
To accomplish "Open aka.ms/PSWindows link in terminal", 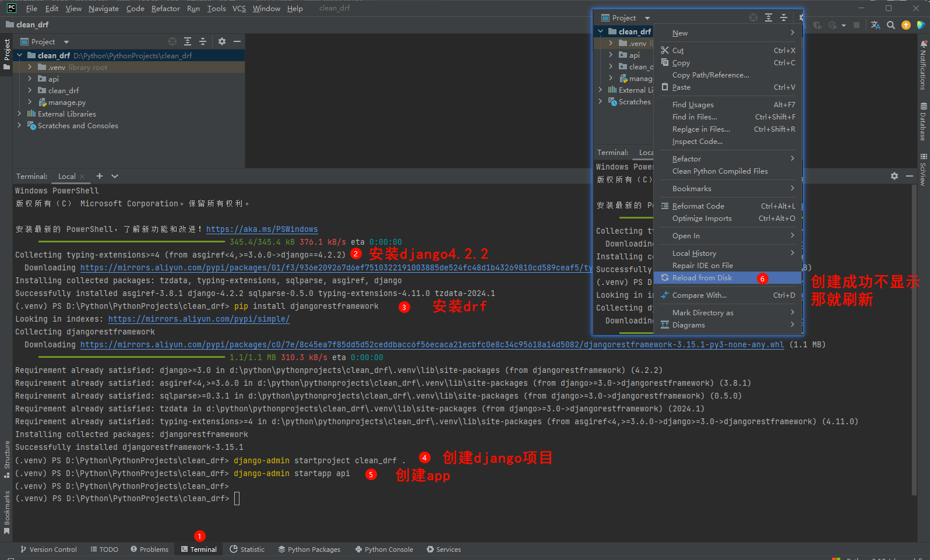I will coord(262,230).
